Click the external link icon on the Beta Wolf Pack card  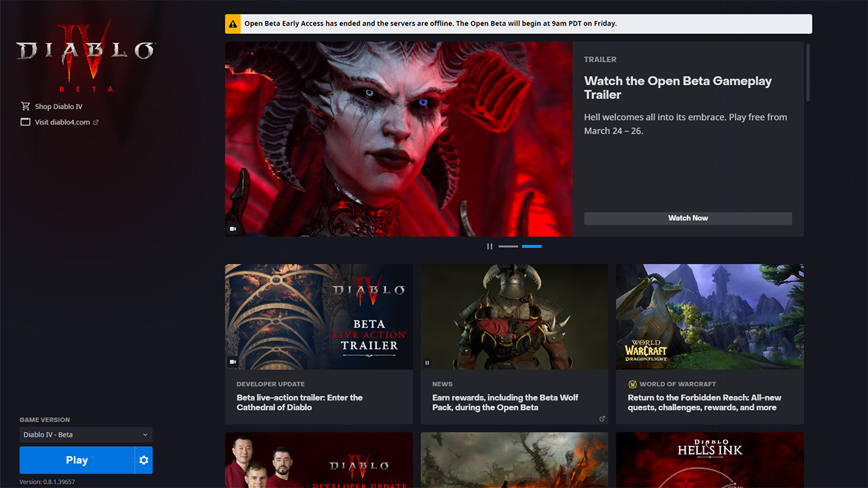[602, 419]
